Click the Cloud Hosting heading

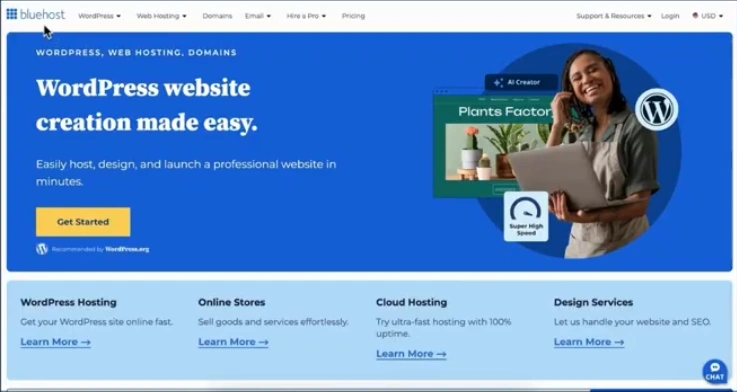[x=411, y=302]
